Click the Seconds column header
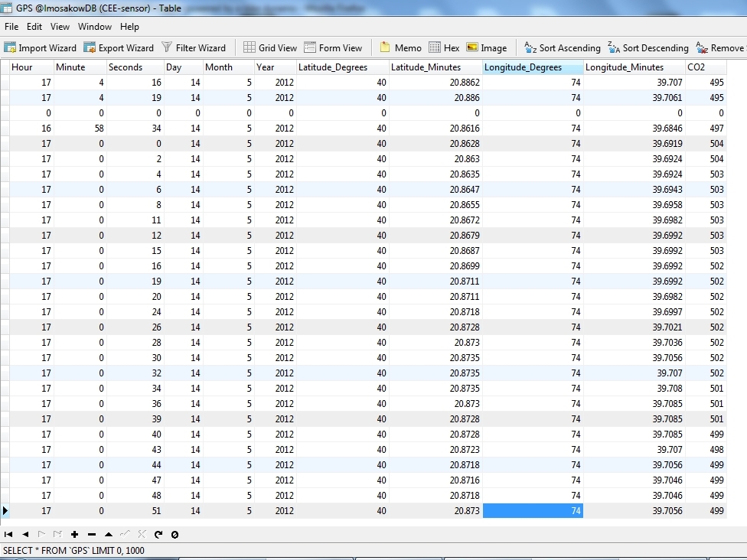747x560 pixels. (135, 67)
